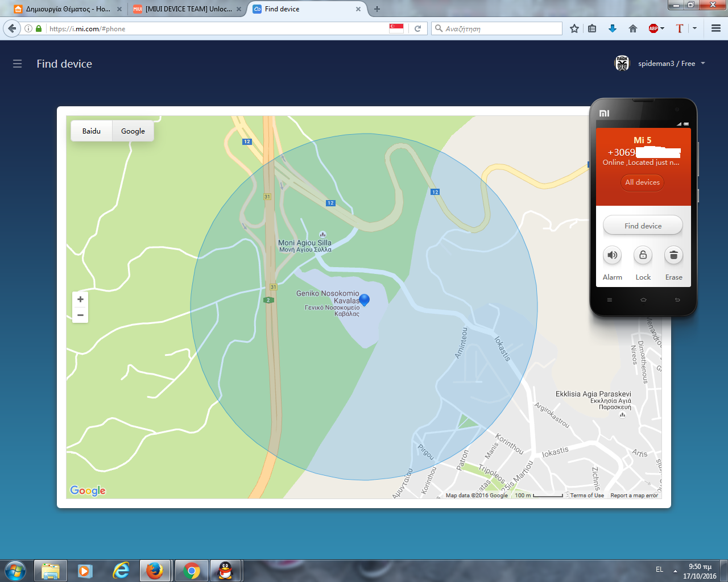Viewport: 728px width, 582px height.
Task: Open the Windows Start menu
Action: (15, 571)
